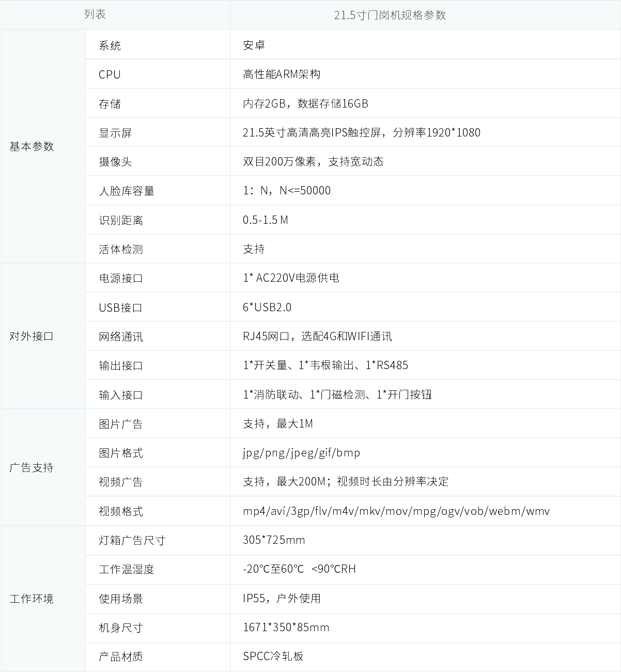Click the 图片格式 row label
The width and height of the screenshot is (621, 672).
click(x=121, y=453)
